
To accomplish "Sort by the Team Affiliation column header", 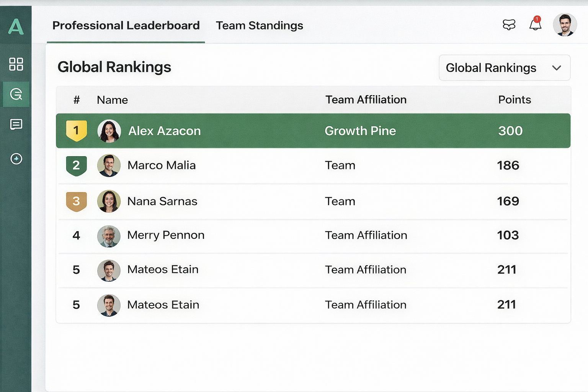I will 366,100.
